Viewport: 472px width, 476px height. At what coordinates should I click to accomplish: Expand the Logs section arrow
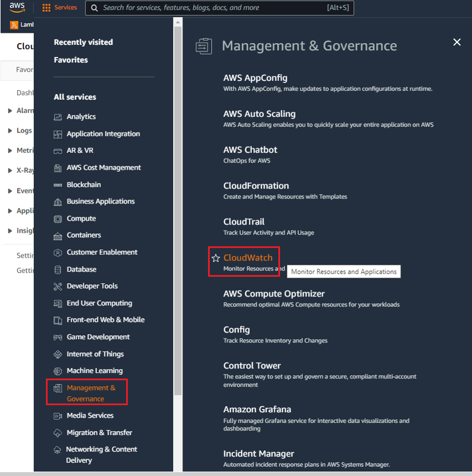[x=10, y=131]
